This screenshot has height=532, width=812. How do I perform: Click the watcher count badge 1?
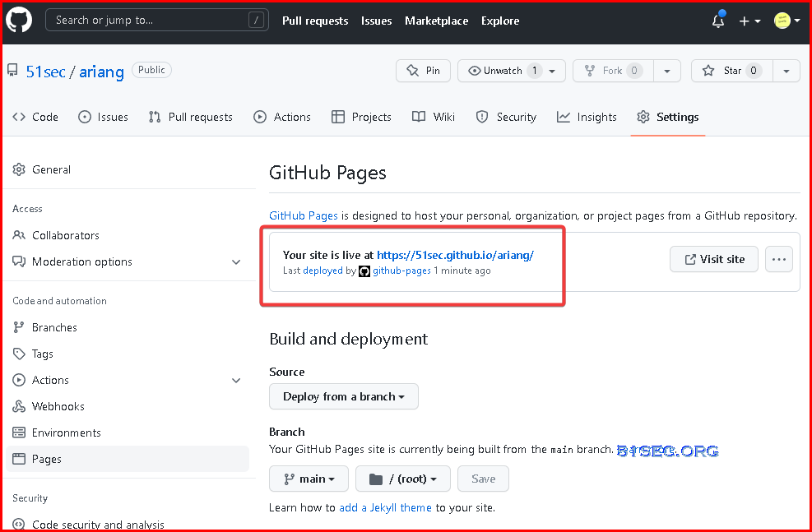[535, 71]
